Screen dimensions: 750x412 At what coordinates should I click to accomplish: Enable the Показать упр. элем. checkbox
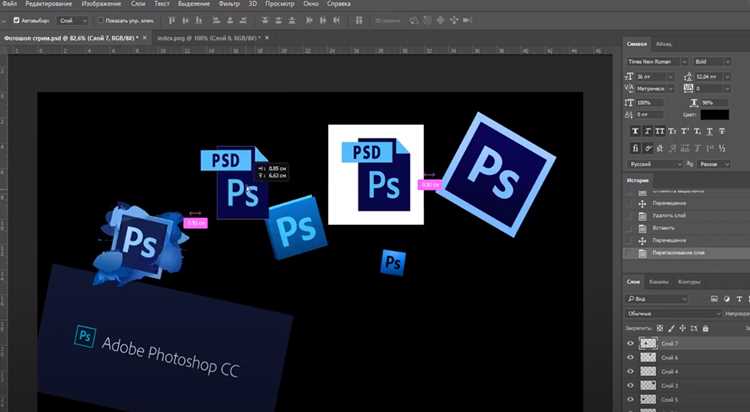(x=100, y=21)
